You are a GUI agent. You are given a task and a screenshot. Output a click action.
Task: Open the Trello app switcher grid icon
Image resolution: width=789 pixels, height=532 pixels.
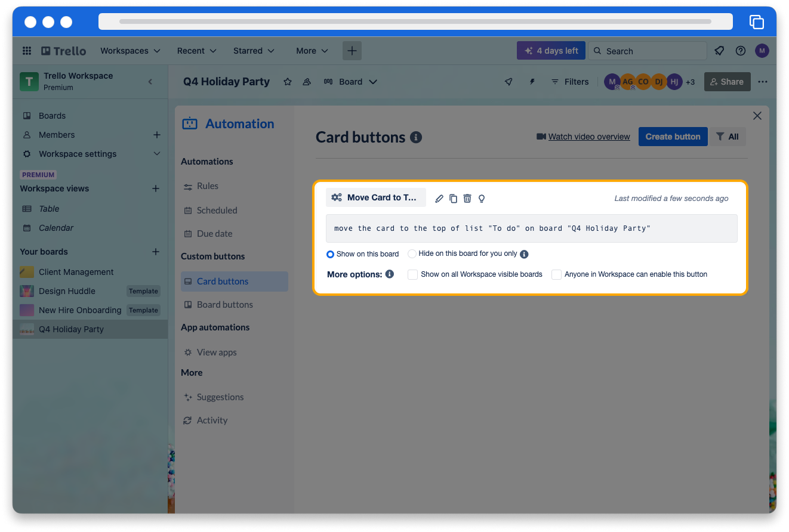[x=26, y=51]
